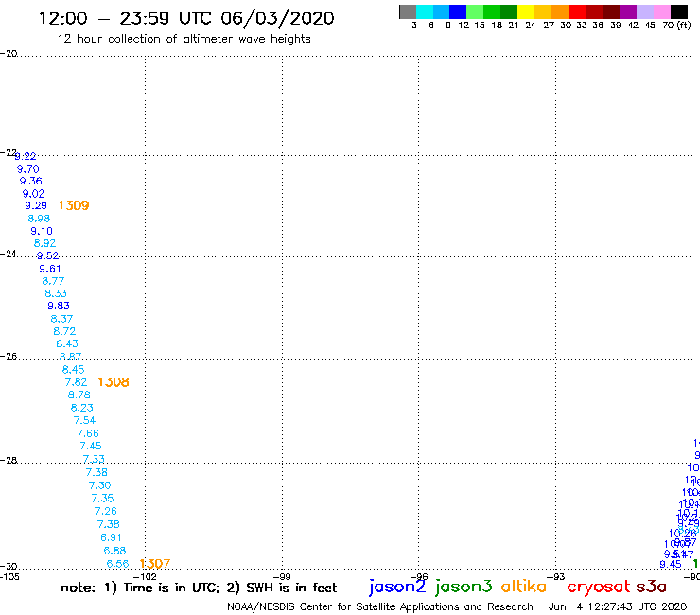The image size is (700, 615).
Task: Click the s3a satellite legend label
Action: pyautogui.click(x=652, y=587)
